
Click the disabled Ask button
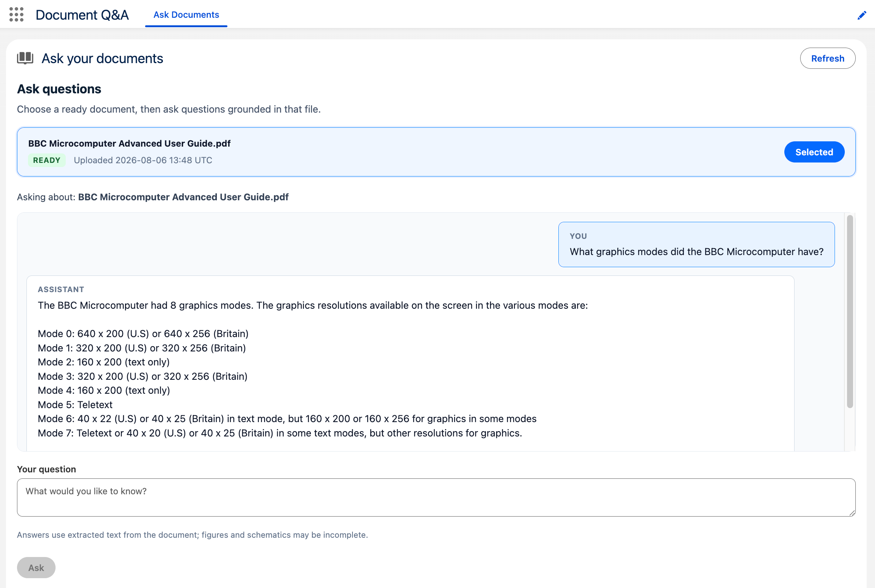coord(36,568)
